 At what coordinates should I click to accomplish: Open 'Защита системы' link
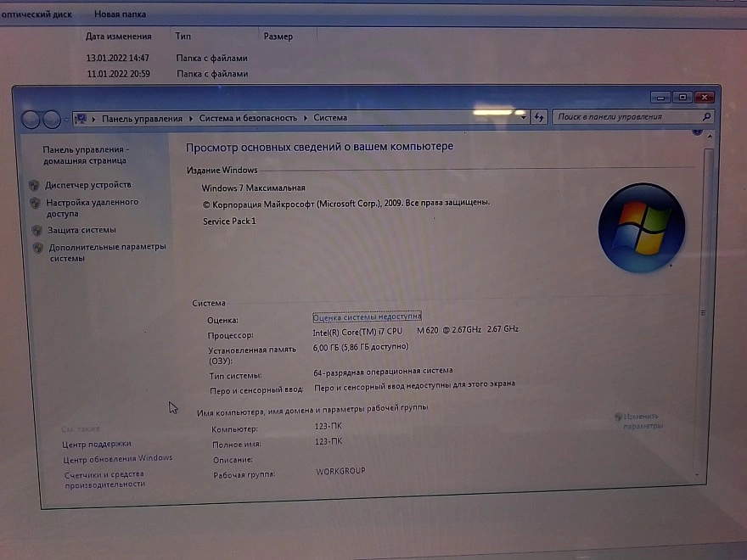point(81,230)
